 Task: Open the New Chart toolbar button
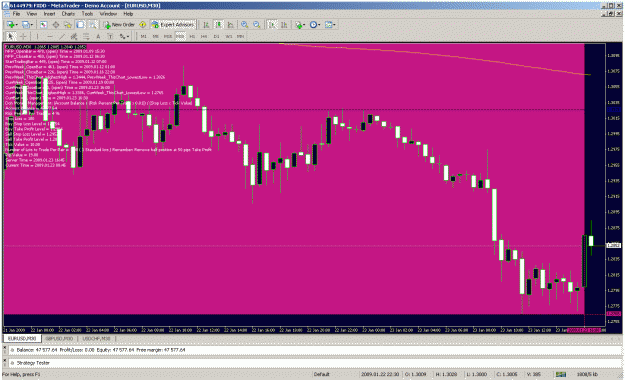(x=10, y=25)
